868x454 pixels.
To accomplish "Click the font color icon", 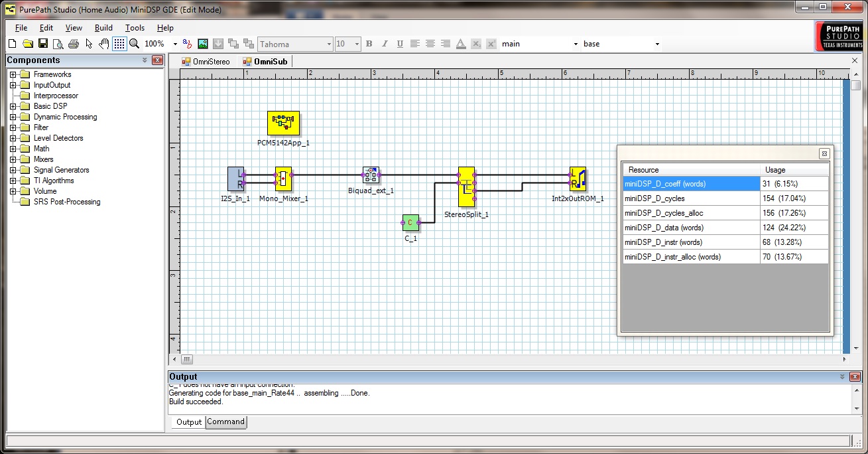I will (461, 44).
